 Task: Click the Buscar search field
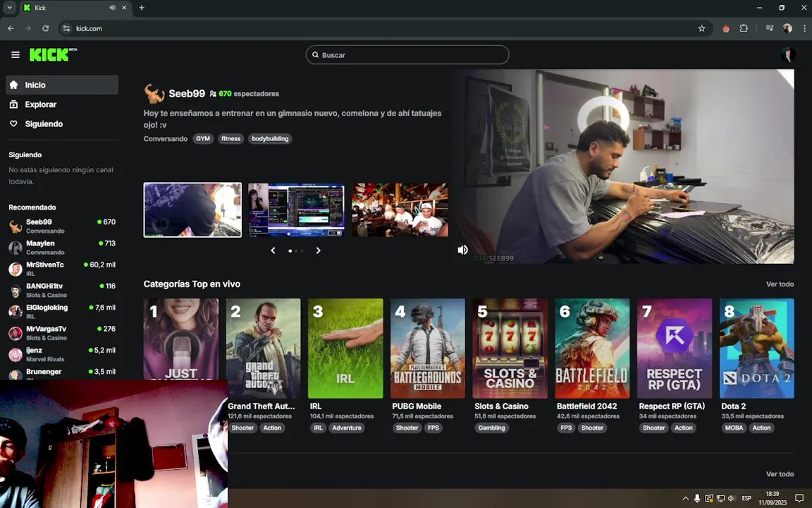click(x=407, y=55)
